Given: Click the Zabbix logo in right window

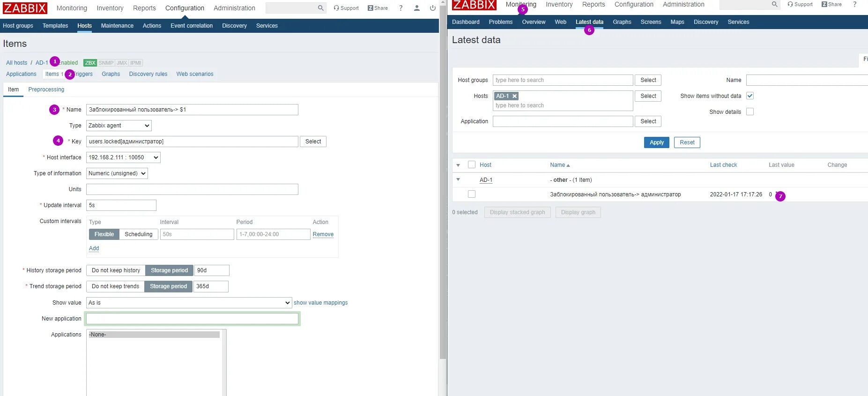Looking at the screenshot, I should [474, 4].
